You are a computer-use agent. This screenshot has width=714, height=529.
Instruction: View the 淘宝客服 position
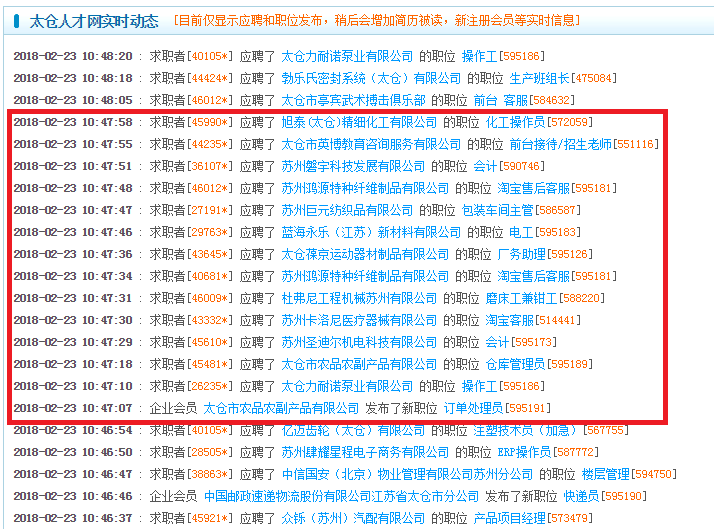click(x=509, y=320)
